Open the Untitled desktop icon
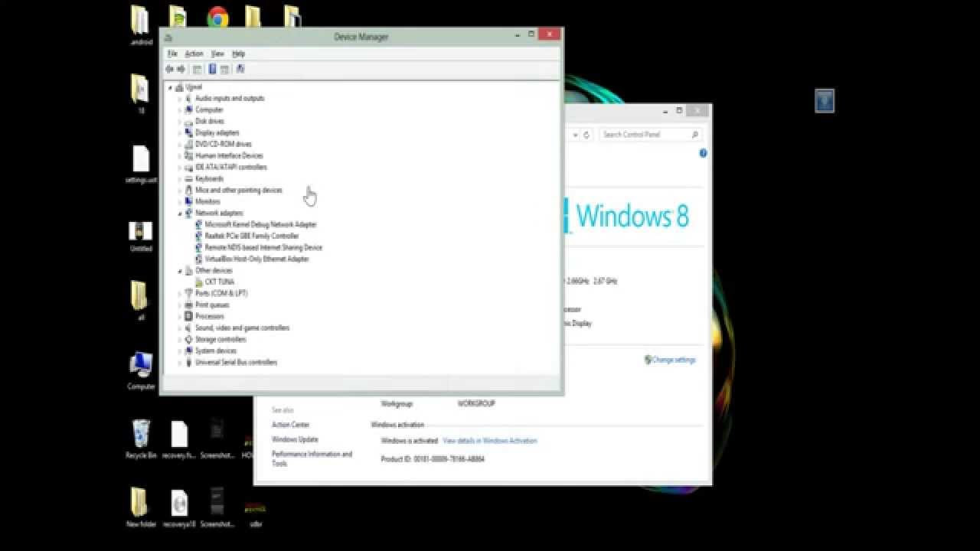 tap(141, 236)
